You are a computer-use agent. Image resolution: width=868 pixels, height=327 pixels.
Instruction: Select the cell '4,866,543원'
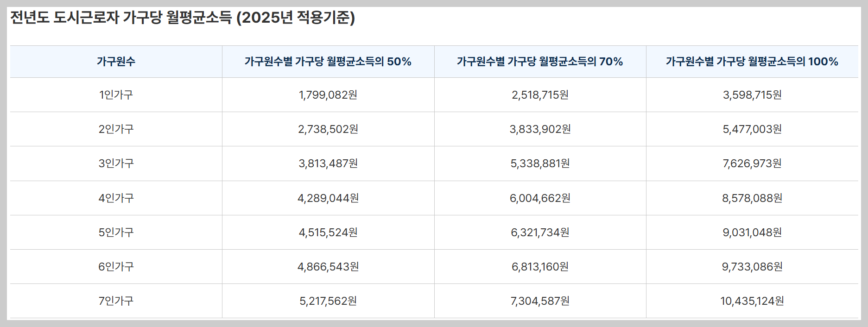(x=328, y=267)
